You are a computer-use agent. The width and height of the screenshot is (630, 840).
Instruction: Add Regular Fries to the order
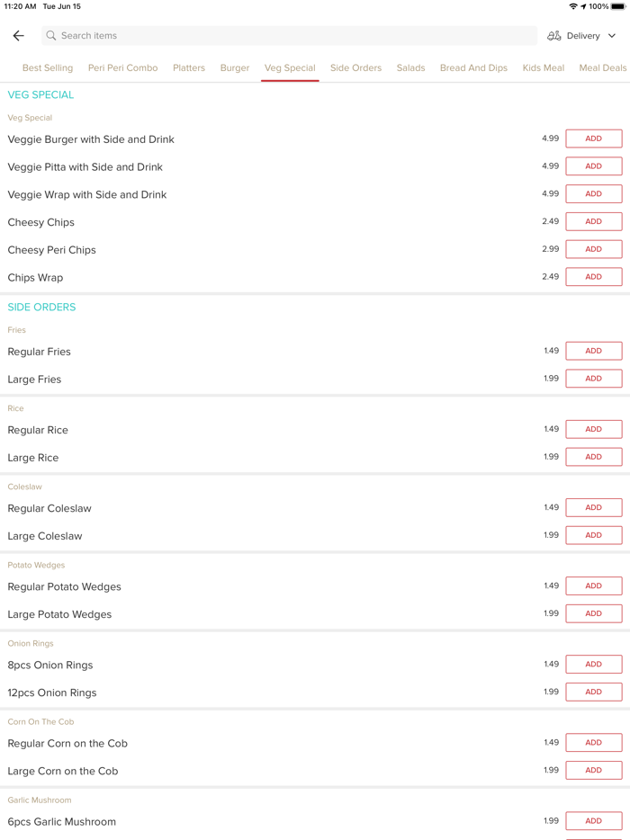click(x=593, y=351)
